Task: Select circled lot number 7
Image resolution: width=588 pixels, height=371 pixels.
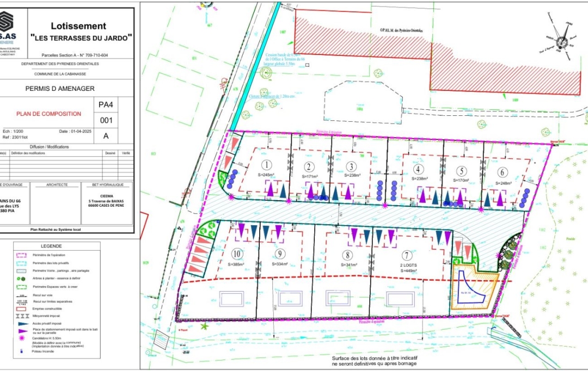Action: [x=407, y=256]
